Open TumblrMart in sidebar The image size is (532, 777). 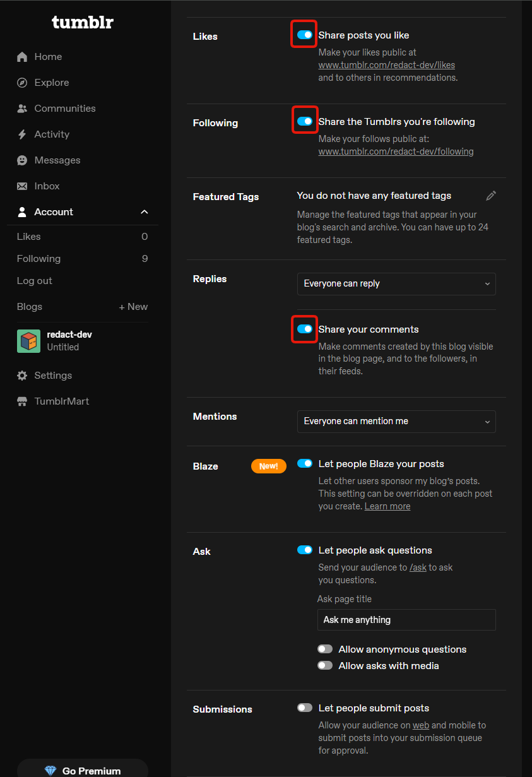point(62,401)
